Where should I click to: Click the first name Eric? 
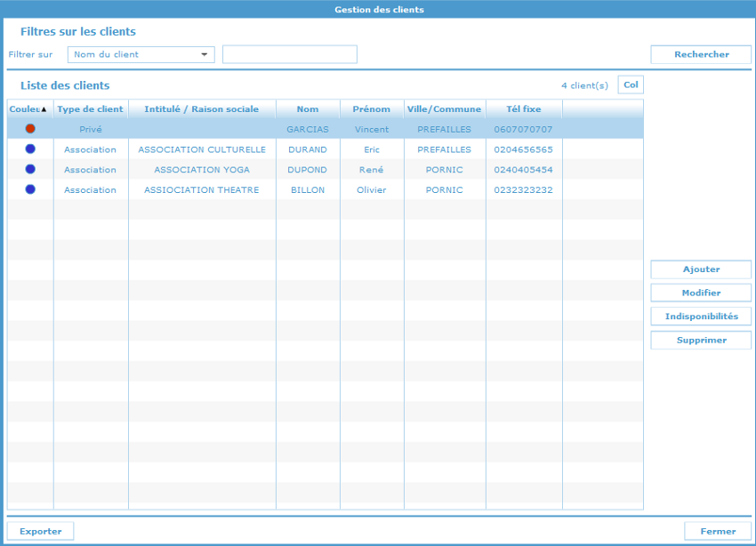click(372, 149)
